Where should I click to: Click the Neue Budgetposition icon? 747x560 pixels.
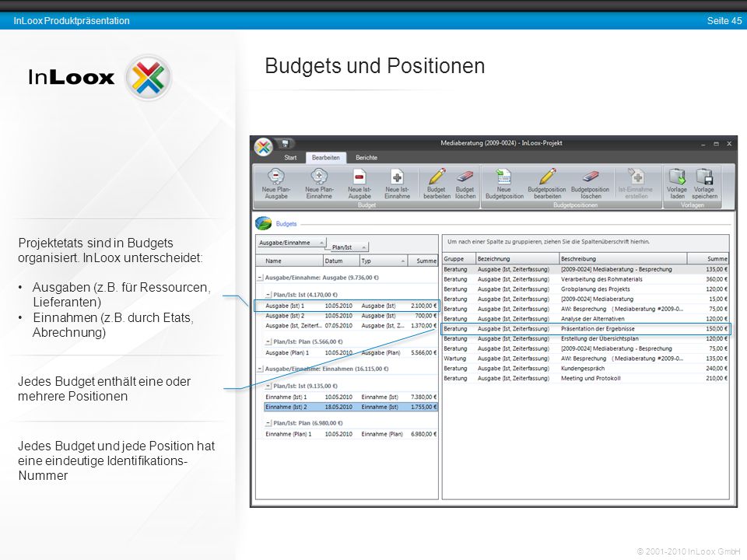503,177
